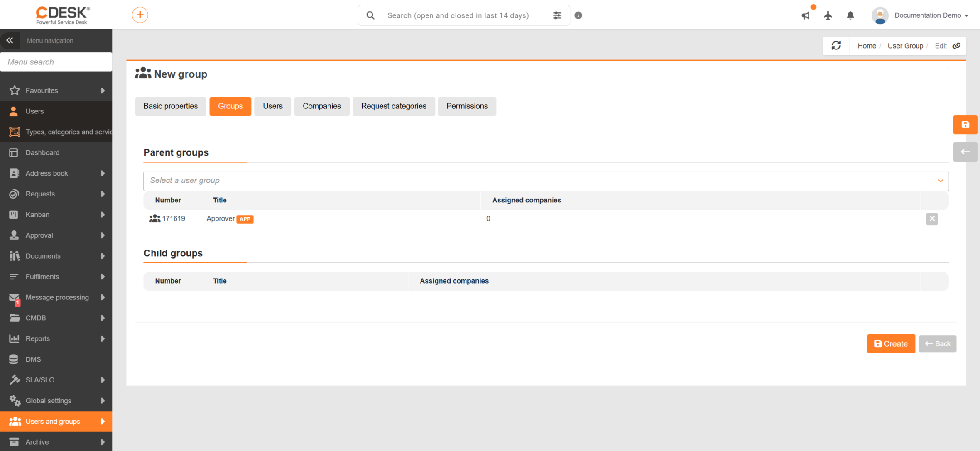The image size is (980, 451).
Task: Click the orange floating save icon
Action: tap(965, 125)
